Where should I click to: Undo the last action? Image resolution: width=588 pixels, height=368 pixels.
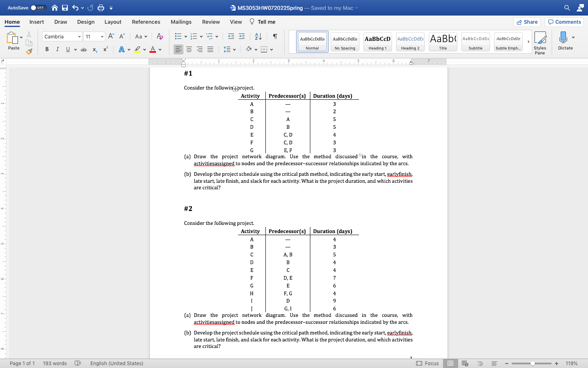click(75, 8)
